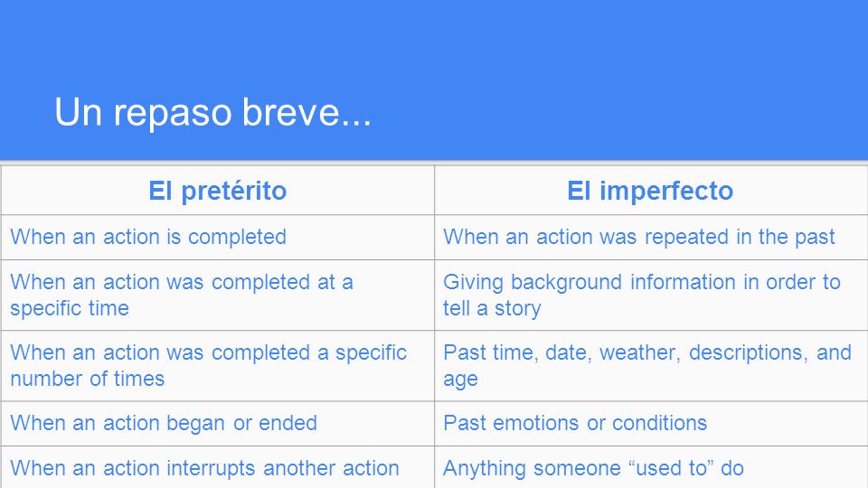The width and height of the screenshot is (868, 488).
Task: Select the El pretérito column header
Action: [x=218, y=191]
